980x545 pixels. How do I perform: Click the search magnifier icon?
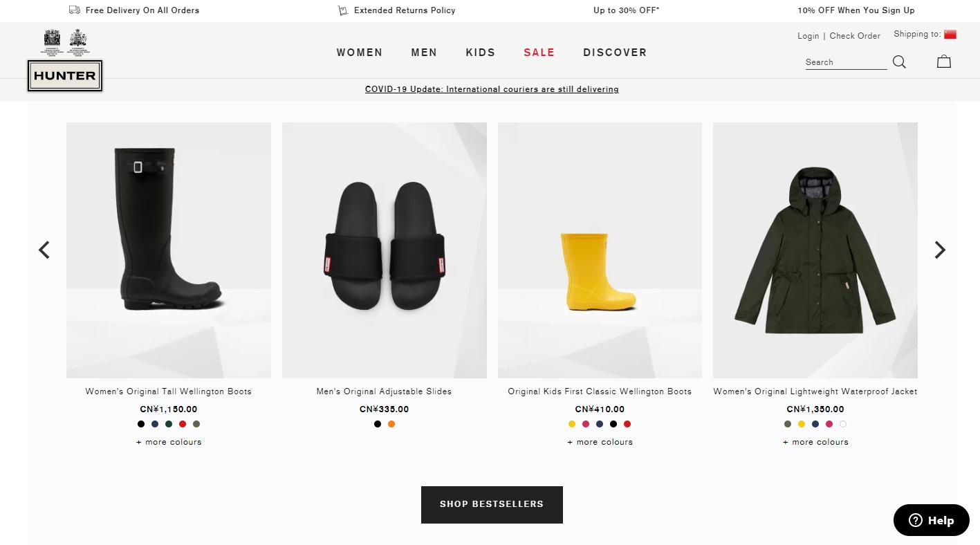(899, 62)
